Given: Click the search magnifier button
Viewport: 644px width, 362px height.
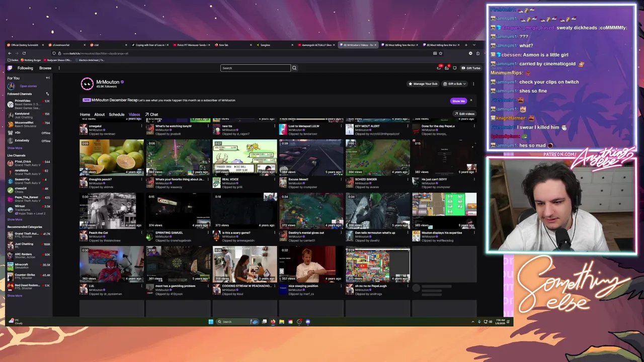Looking at the screenshot, I should (294, 68).
